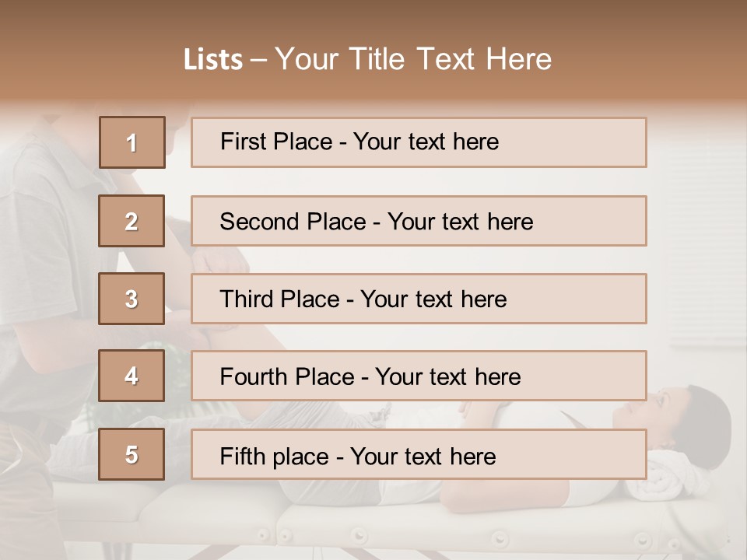Viewport: 747px width, 560px height.
Task: Click the Second Place text bar
Action: pyautogui.click(x=419, y=221)
